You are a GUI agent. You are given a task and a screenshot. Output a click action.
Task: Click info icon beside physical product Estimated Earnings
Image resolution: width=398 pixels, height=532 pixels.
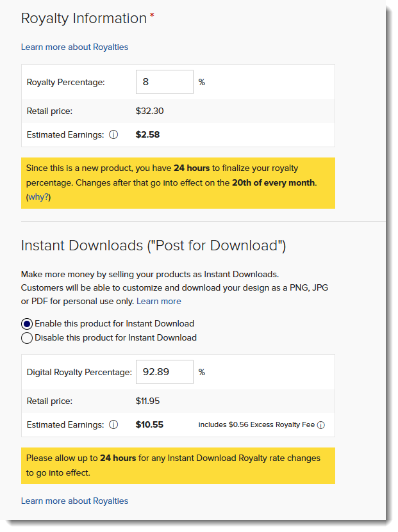coord(113,135)
